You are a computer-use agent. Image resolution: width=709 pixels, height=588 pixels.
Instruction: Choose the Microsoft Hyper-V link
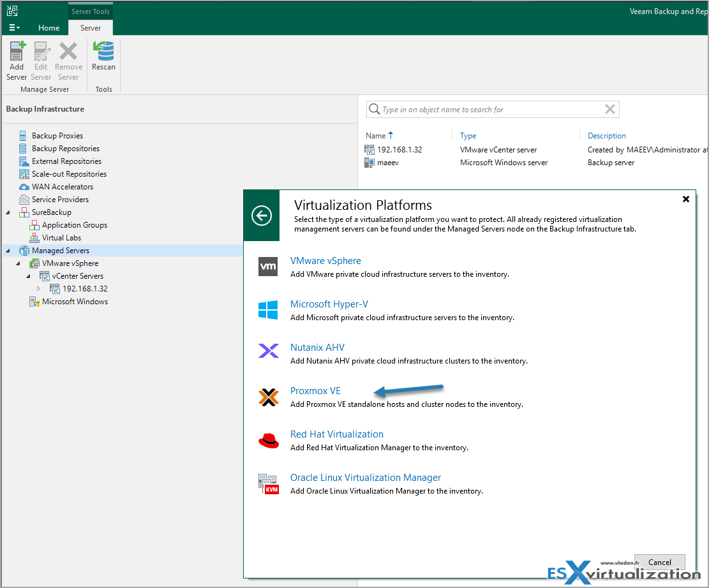tap(329, 304)
